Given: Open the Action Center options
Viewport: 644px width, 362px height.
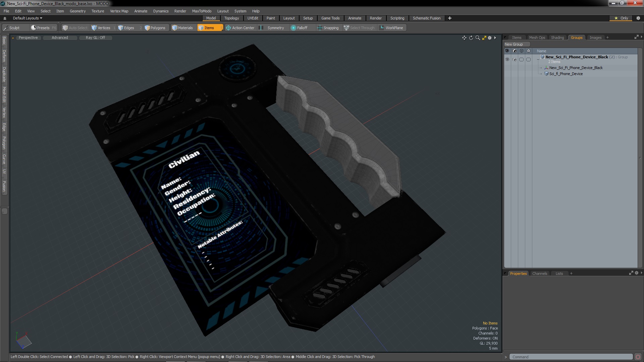Looking at the screenshot, I should 240,28.
